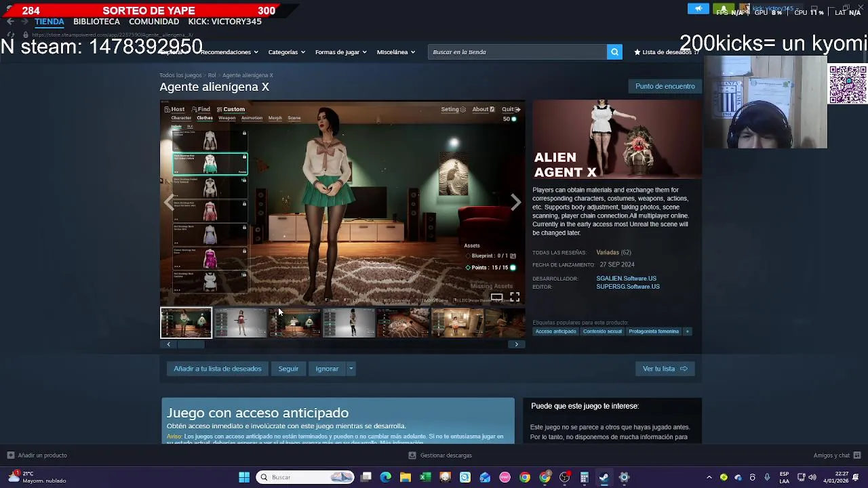868x488 pixels.
Task: Open Lista de deseados link
Action: pyautogui.click(x=666, y=52)
